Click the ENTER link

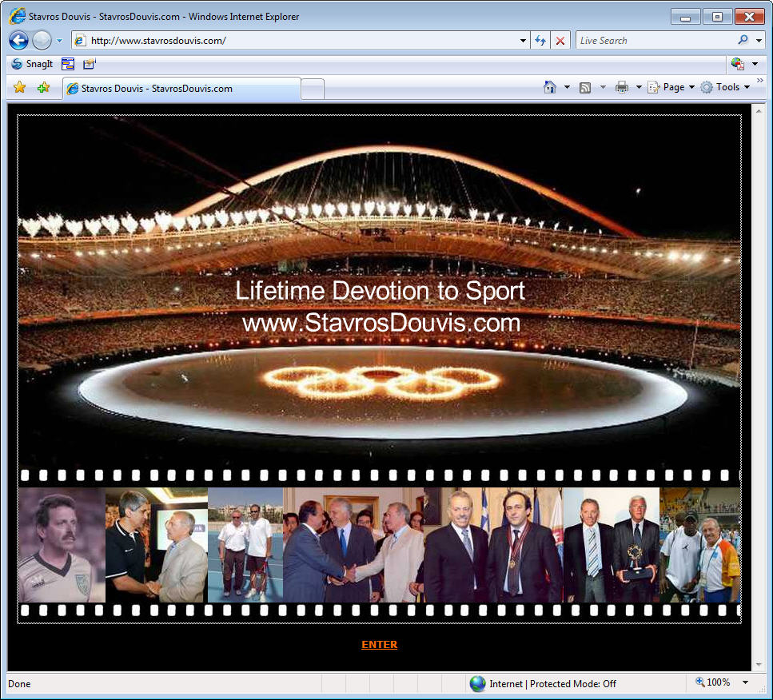click(x=379, y=644)
